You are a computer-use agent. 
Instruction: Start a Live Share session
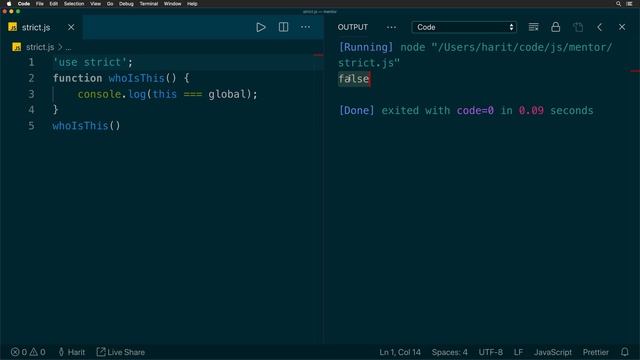[120, 352]
